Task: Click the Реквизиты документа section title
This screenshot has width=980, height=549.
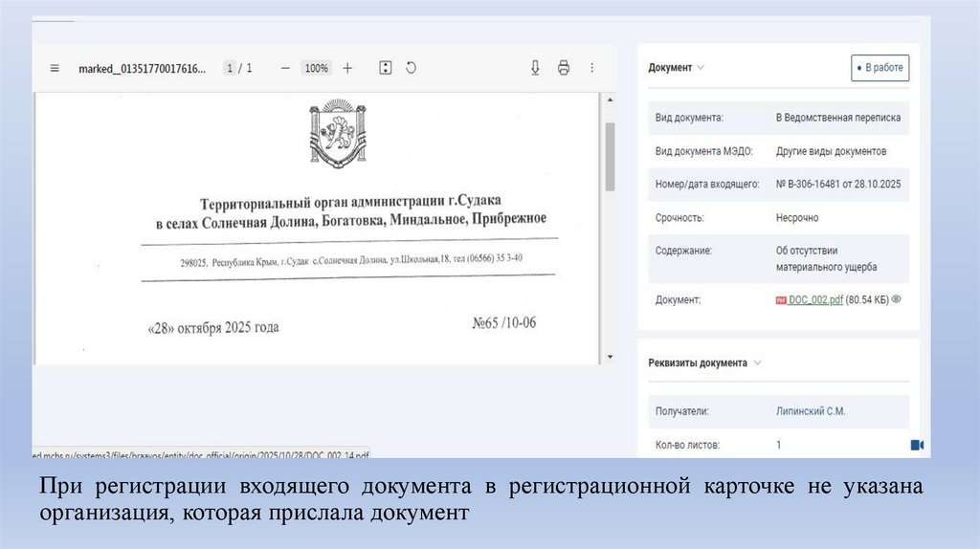Action: [698, 362]
